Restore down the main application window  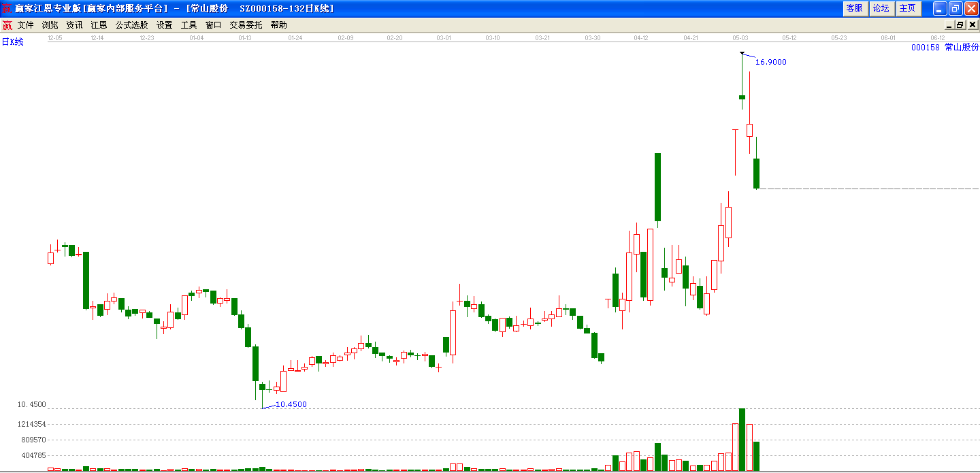coord(955,8)
